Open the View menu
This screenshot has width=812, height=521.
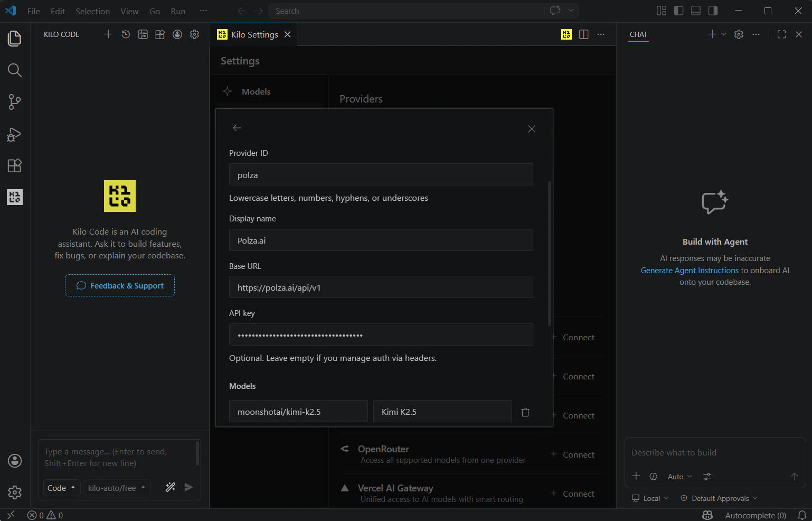coord(129,11)
